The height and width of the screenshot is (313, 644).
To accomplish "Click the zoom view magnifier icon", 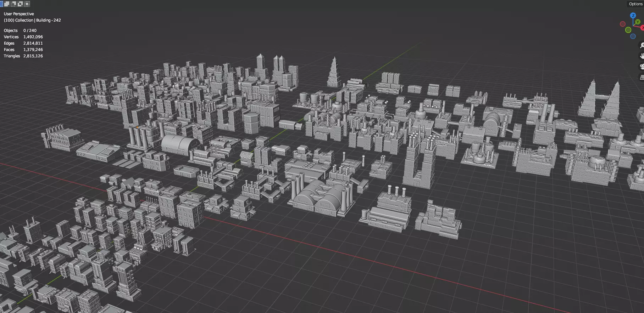I will (642, 45).
